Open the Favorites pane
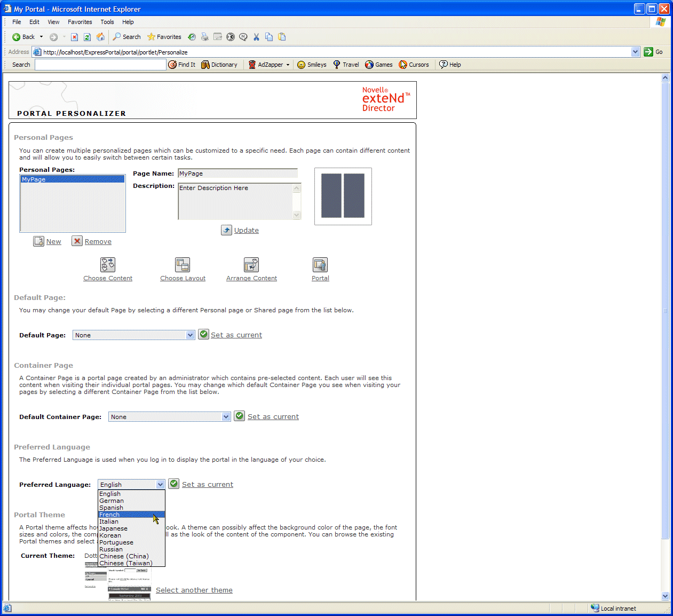 [164, 37]
